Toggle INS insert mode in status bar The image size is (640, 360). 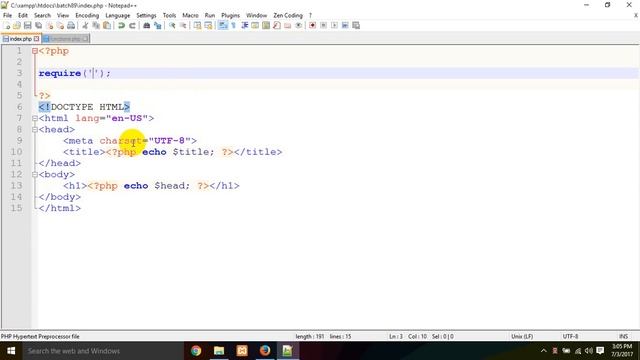pos(623,336)
